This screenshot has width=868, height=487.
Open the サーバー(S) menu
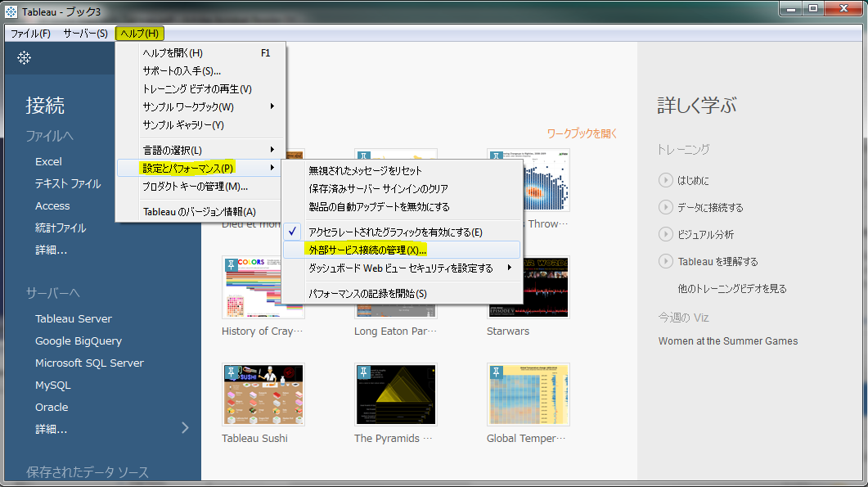(x=85, y=34)
